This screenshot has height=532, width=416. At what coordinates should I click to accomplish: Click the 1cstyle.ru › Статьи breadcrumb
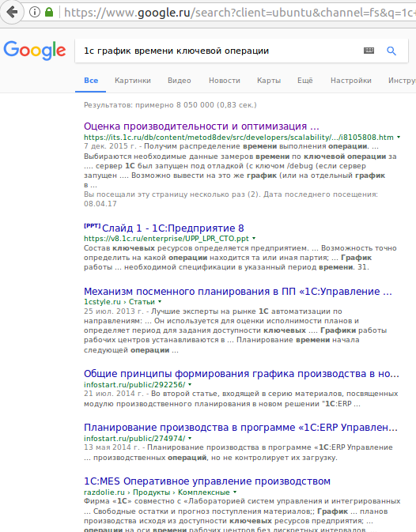(x=119, y=302)
